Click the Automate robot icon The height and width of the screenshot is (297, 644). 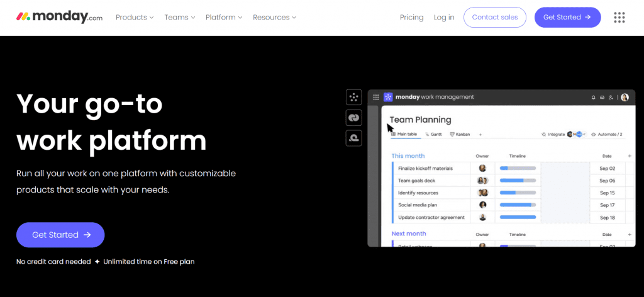click(x=594, y=134)
